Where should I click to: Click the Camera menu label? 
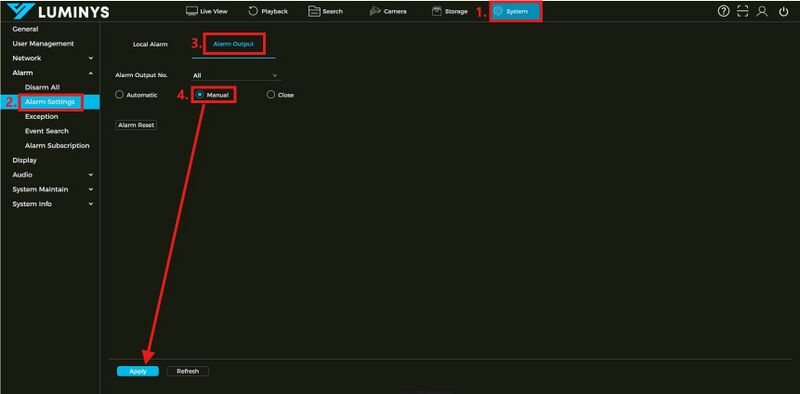[x=395, y=11]
